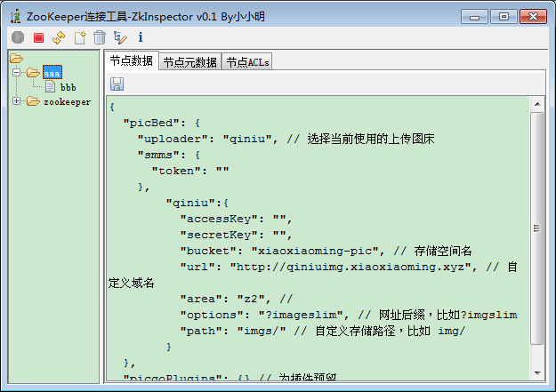Add a new node via page icon

tap(80, 37)
